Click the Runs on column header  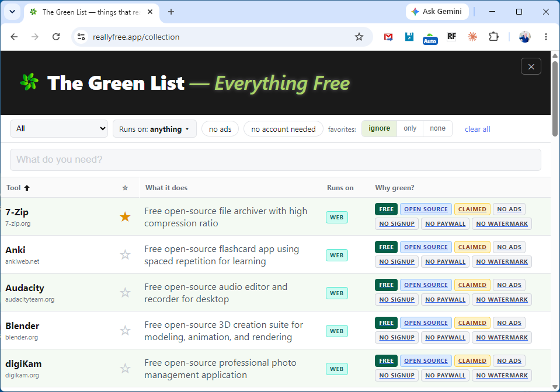point(340,188)
